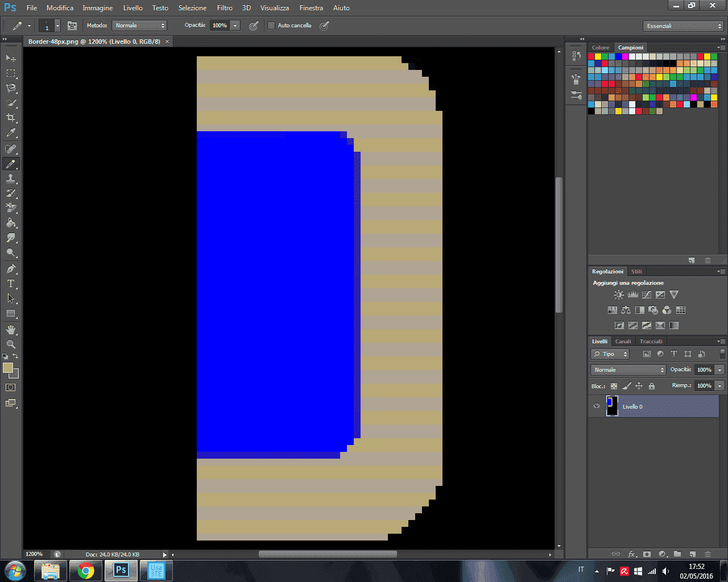Create a new layer from Livelli panel
The height and width of the screenshot is (582, 728).
[x=692, y=554]
